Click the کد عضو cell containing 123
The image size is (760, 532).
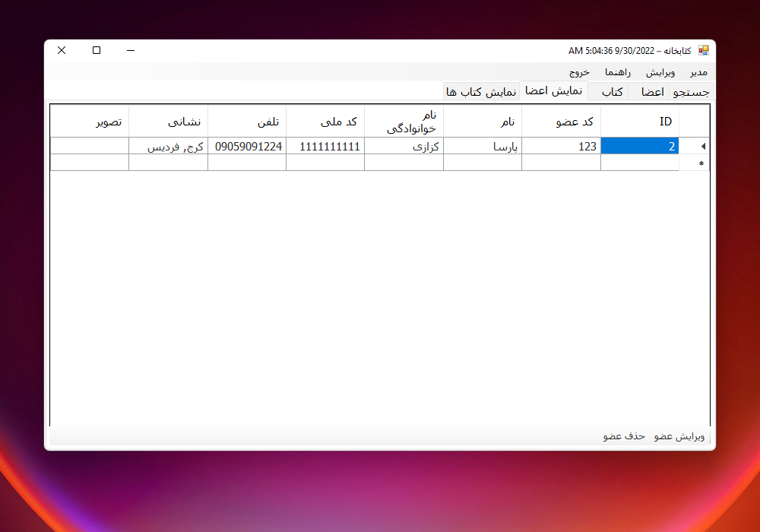tap(561, 146)
